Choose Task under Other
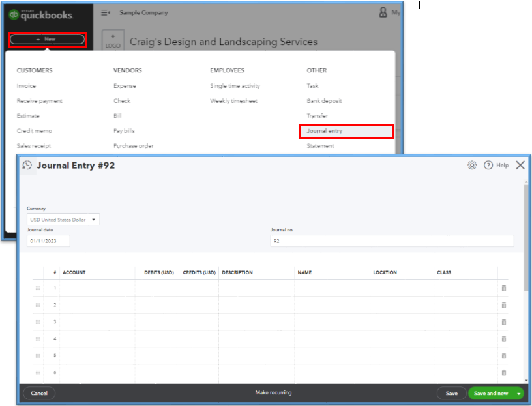This screenshot has height=406, width=532. pyautogui.click(x=312, y=86)
